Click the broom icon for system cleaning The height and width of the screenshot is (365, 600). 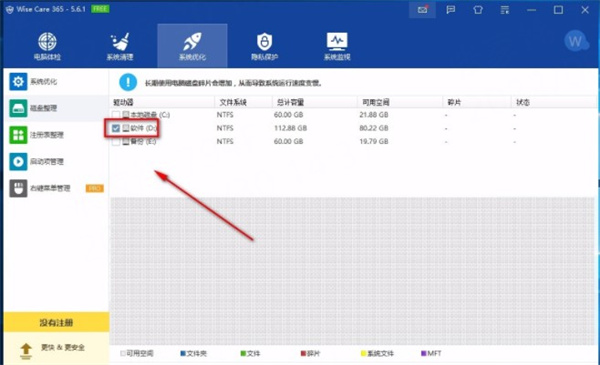(x=120, y=41)
